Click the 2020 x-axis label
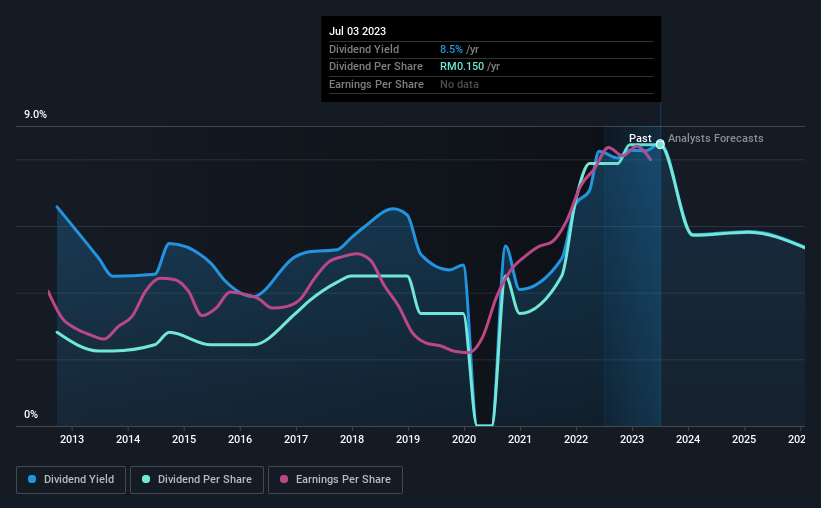Screen dimensions: 821x508 464,439
